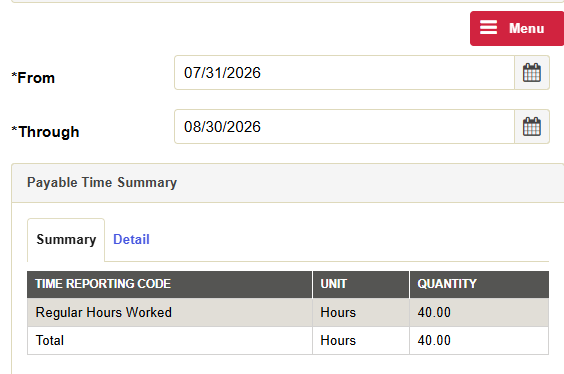Click the 40.00 quantity for Regular Hours
Screen dimensions: 564x374
click(x=434, y=313)
